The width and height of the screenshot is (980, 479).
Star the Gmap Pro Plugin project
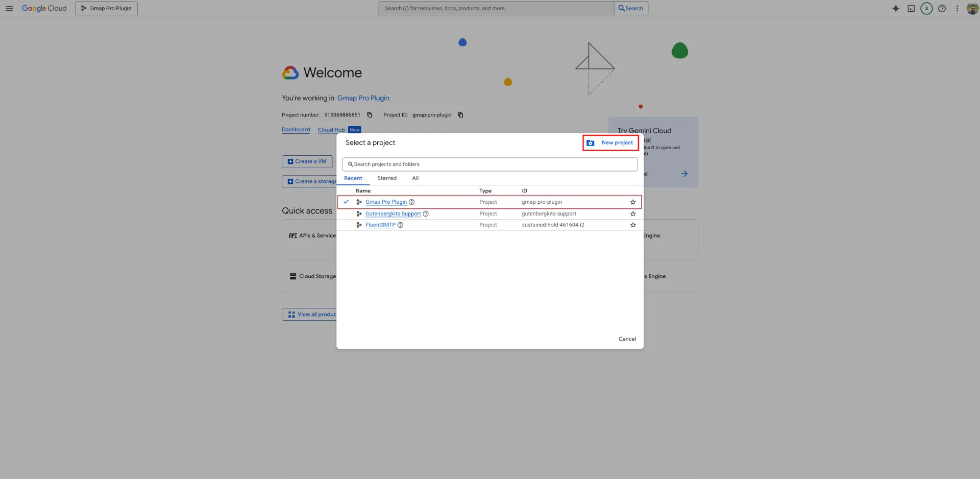[633, 202]
